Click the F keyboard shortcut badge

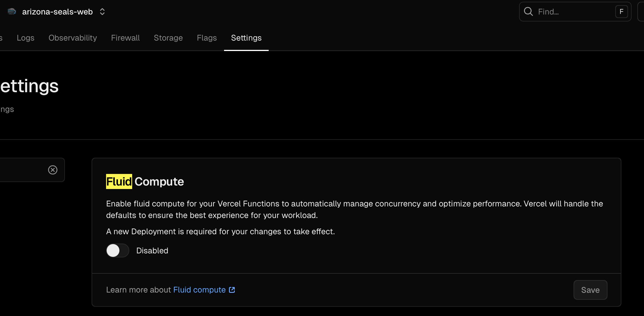621,12
